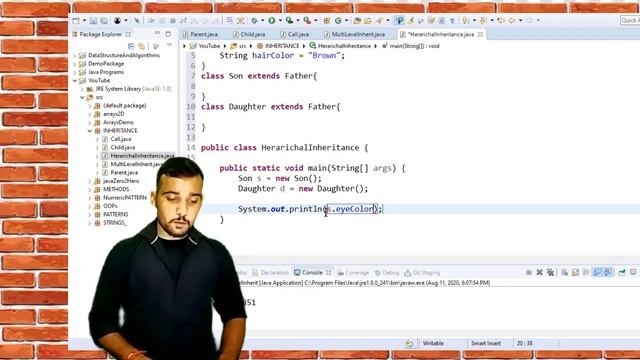Image resolution: width=640 pixels, height=360 pixels.
Task: Click Remove All Terminated Launches icon
Action: tap(550, 272)
